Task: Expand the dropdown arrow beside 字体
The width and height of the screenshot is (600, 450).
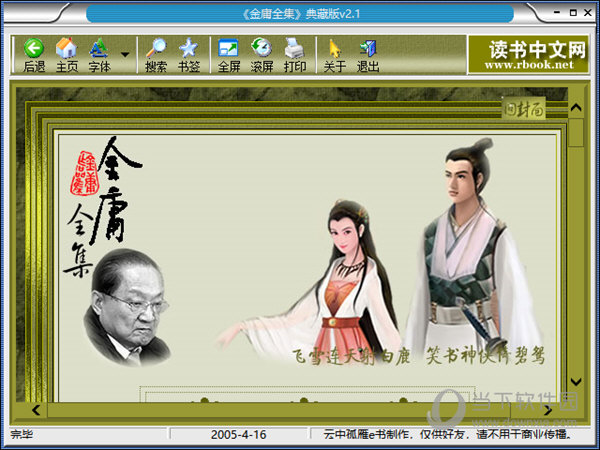Action: click(125, 55)
